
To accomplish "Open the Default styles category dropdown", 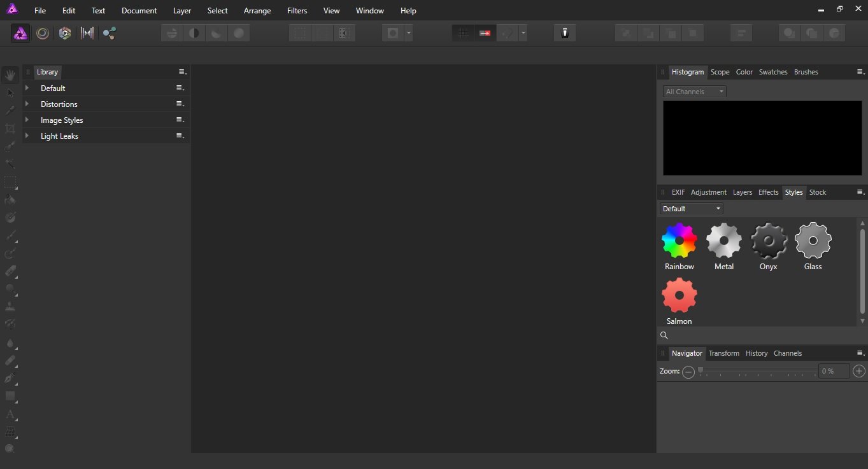I will (691, 208).
